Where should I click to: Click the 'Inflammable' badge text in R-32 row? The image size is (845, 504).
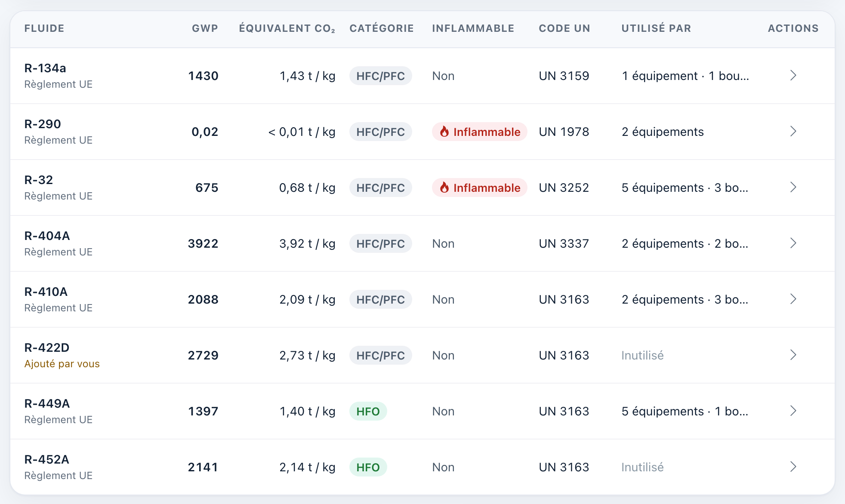[487, 187]
